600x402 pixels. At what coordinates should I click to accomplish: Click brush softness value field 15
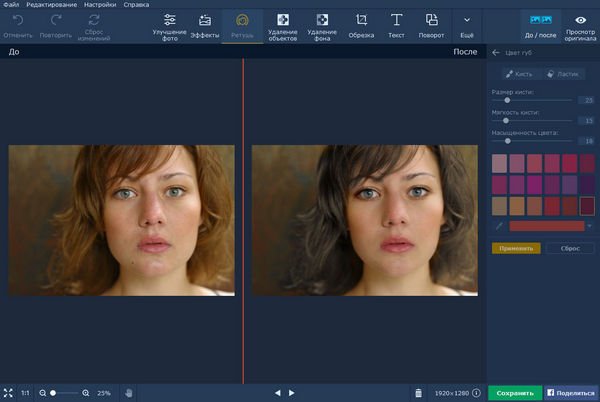tap(586, 120)
